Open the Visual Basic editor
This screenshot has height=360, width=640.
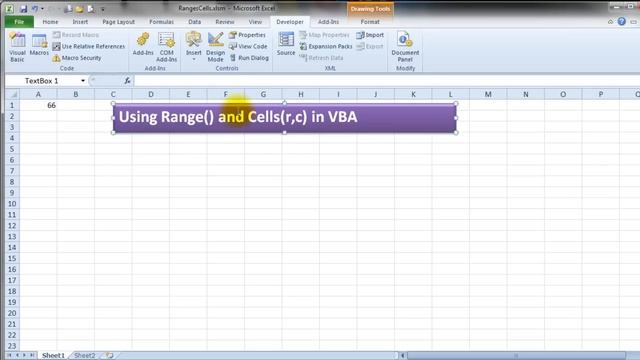coord(17,47)
